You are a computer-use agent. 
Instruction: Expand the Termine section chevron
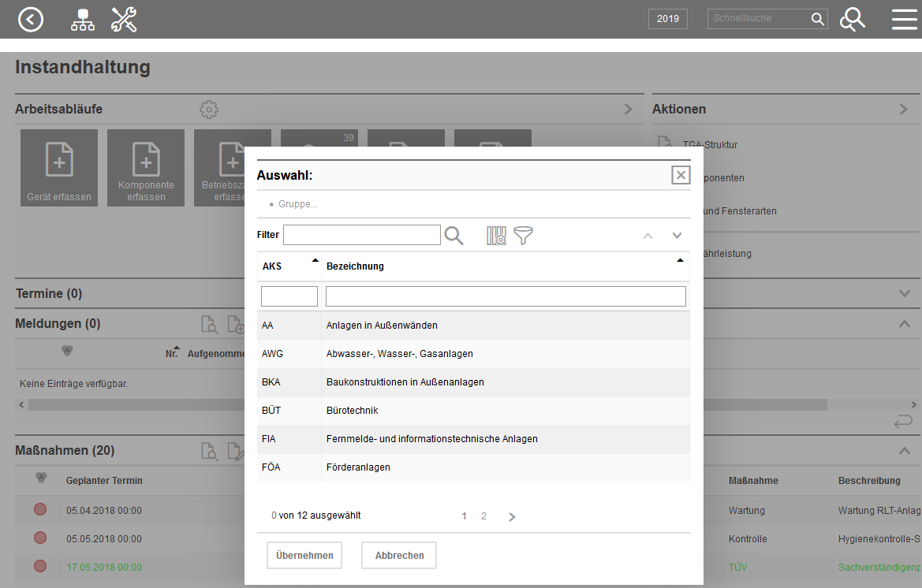point(905,293)
